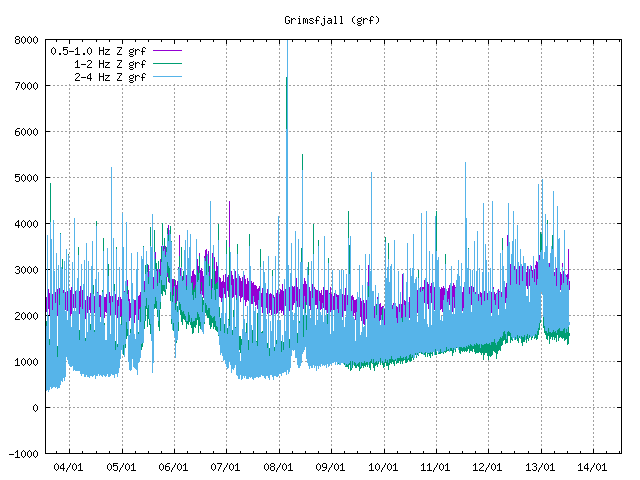This screenshot has width=640, height=480.
Task: Click y-axis label -1000
Action: 24,454
